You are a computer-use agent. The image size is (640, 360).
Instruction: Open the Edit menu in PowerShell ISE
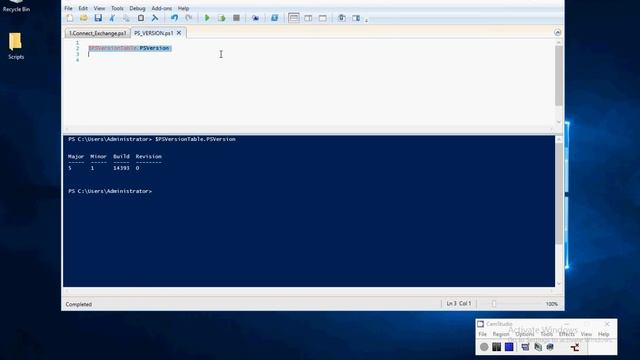point(83,8)
